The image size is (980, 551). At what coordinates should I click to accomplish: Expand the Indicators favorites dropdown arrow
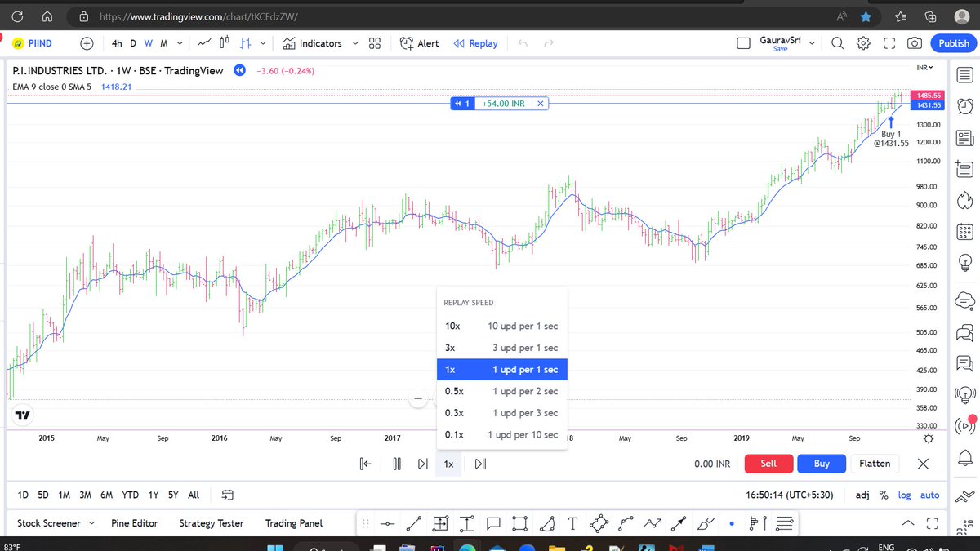[355, 43]
